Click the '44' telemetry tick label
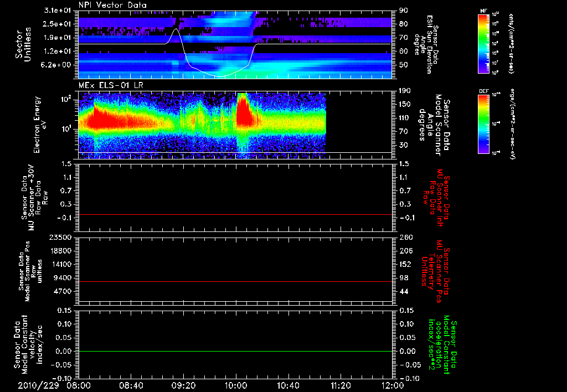 click(x=404, y=291)
